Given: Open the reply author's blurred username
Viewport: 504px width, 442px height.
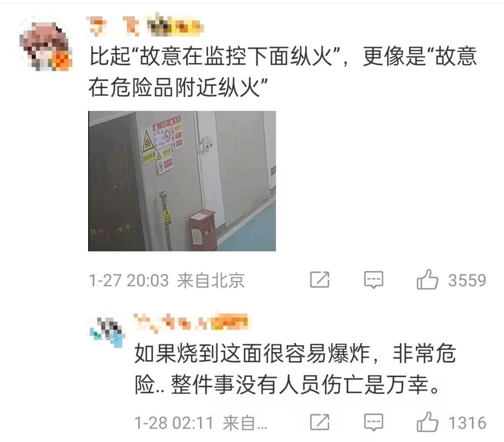Looking at the screenshot, I should 192,322.
